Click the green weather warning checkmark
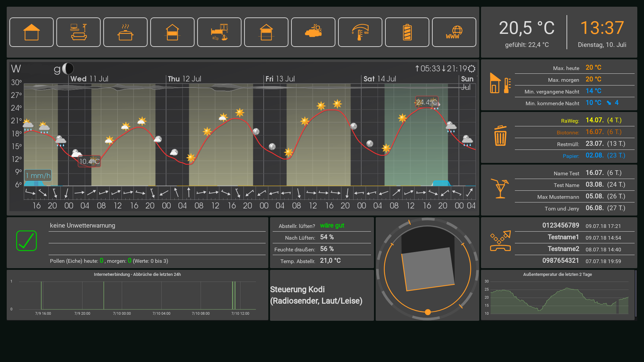Viewport: 644px width, 362px height. (26, 241)
